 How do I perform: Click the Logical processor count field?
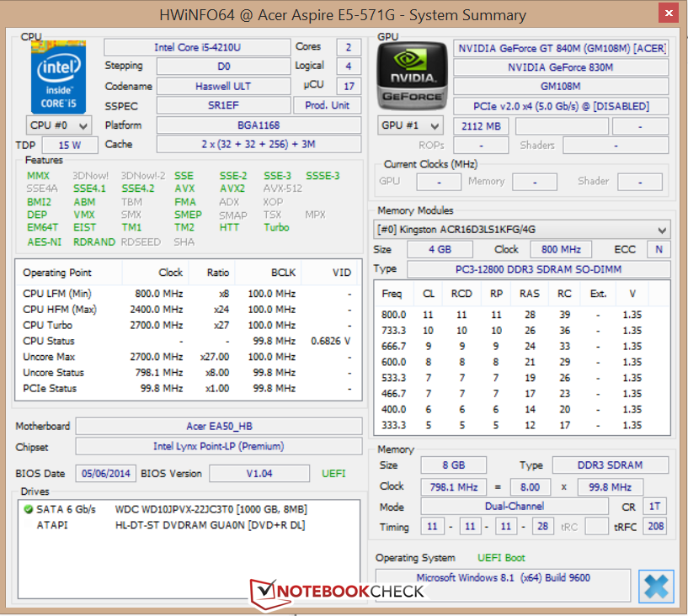click(x=349, y=66)
